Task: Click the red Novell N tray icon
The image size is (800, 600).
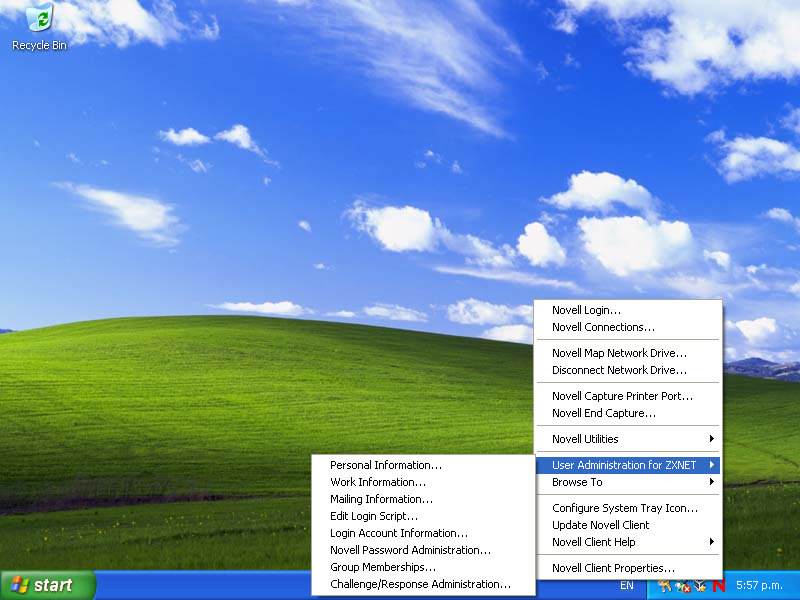Action: 719,586
